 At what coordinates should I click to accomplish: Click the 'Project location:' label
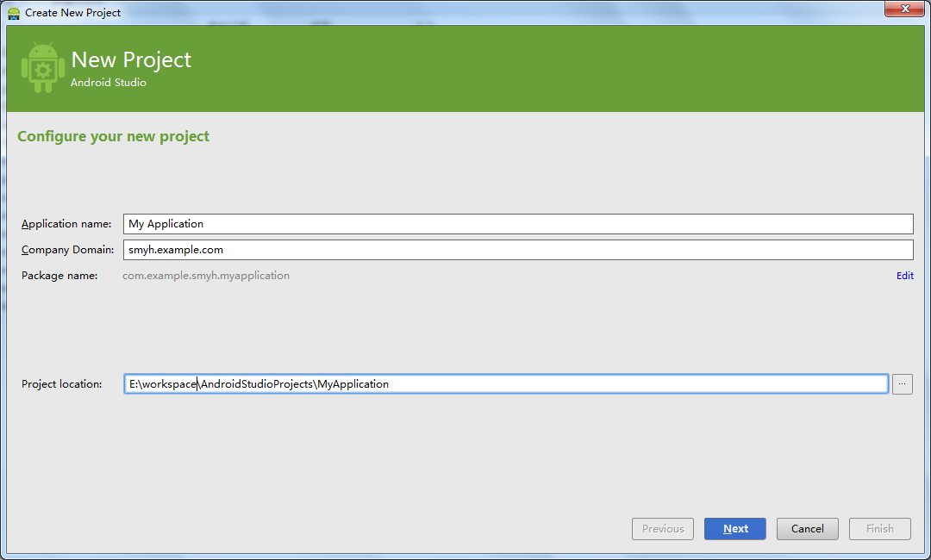[x=62, y=383]
